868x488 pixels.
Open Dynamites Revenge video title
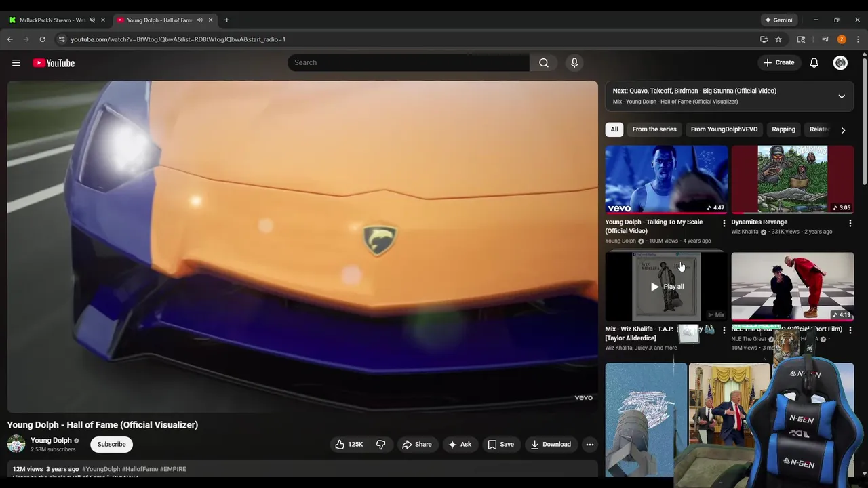point(759,222)
